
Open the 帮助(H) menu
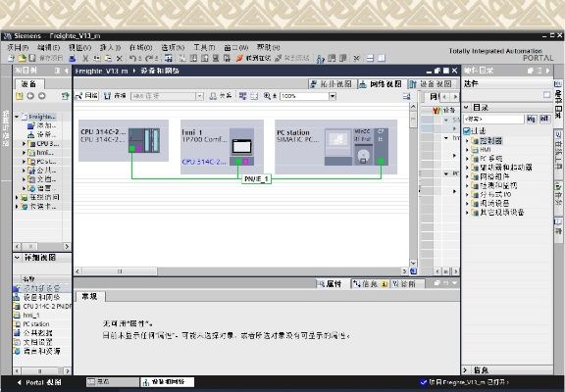click(x=268, y=47)
